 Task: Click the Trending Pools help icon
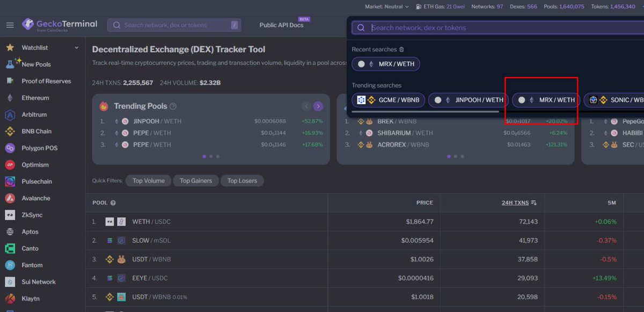(173, 106)
